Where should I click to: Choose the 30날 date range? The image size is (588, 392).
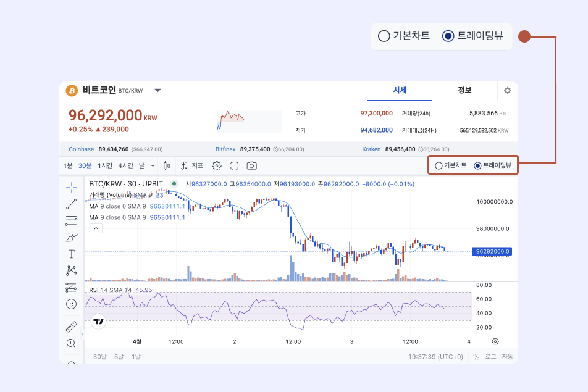tap(100, 357)
